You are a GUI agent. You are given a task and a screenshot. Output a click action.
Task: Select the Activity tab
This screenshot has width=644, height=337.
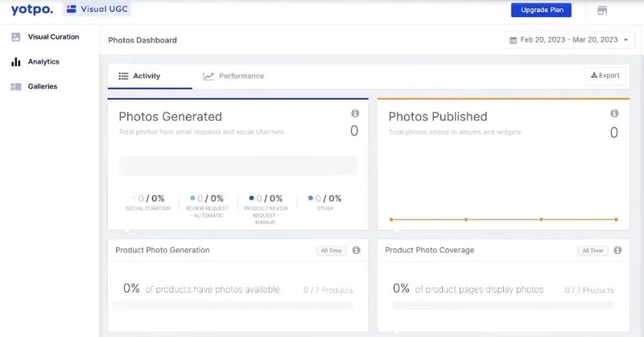(139, 76)
